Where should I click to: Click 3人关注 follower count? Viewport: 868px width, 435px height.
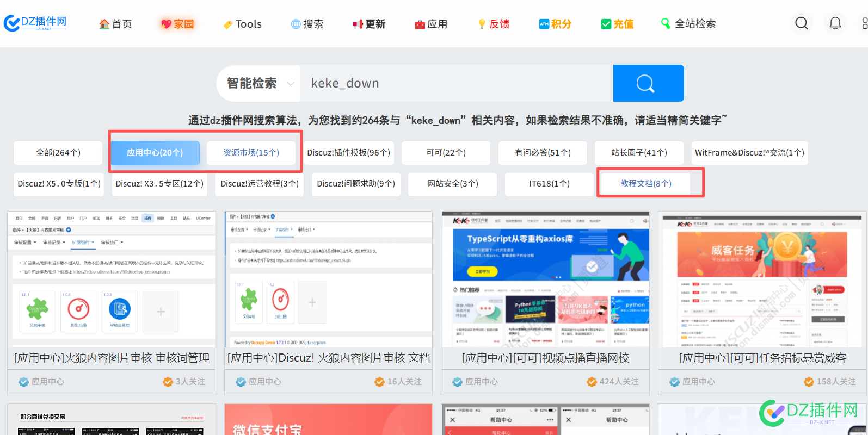coord(184,382)
